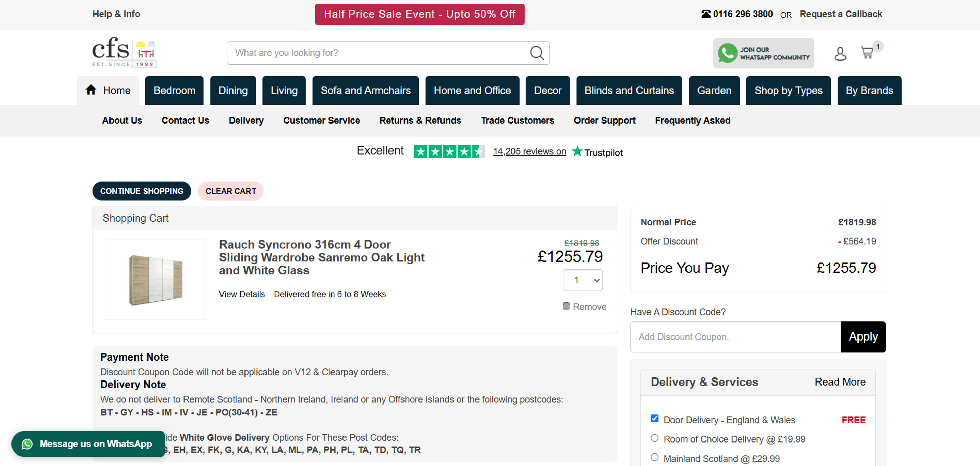Viewport: 980px width, 466px height.
Task: Click the Add Discount Coupon input field
Action: click(x=734, y=337)
